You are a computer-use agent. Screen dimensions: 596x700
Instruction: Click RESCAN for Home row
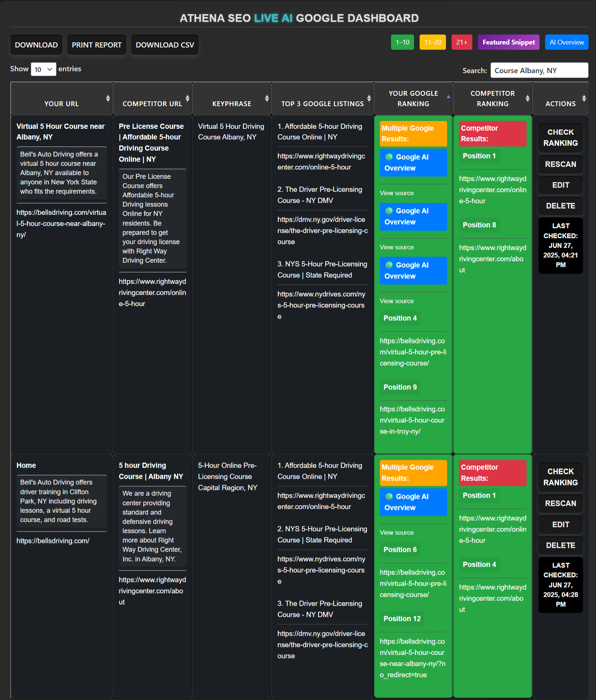561,504
